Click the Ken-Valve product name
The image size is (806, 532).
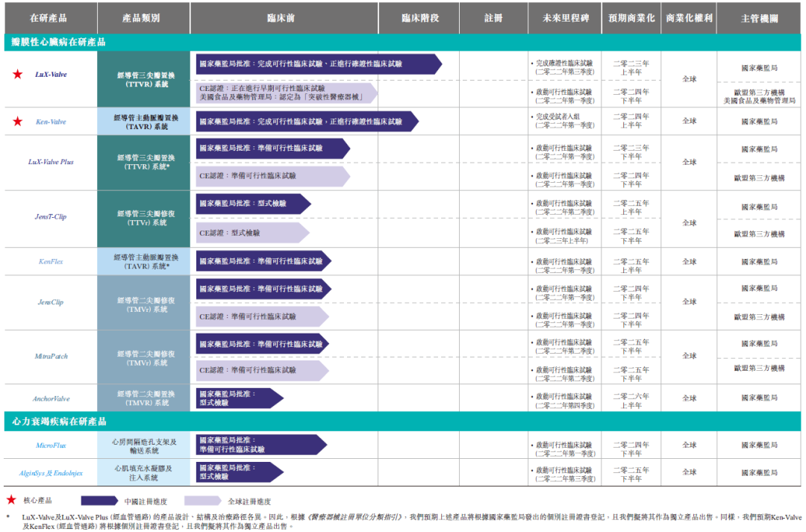click(x=51, y=122)
